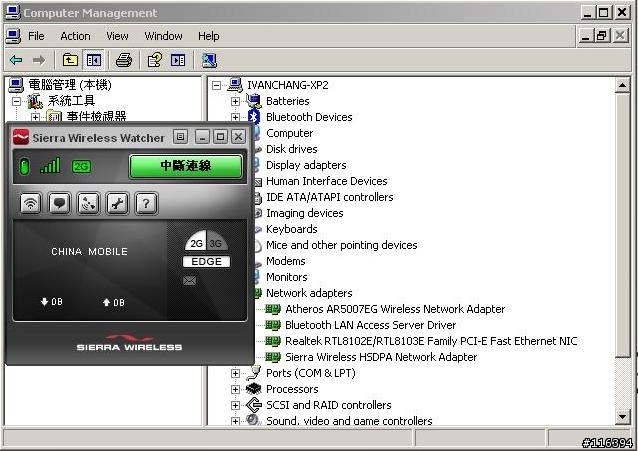Select the Disk drives category
This screenshot has width=638, height=451.
[291, 149]
